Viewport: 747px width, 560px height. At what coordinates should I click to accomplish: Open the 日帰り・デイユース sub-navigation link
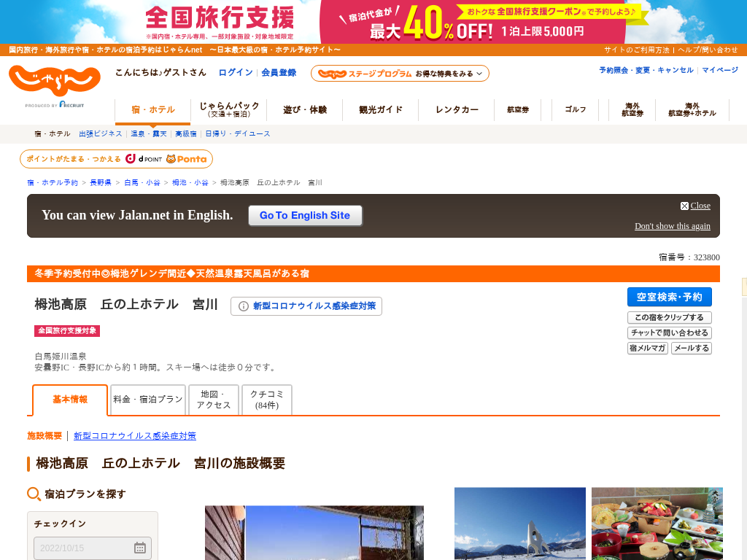(x=238, y=134)
